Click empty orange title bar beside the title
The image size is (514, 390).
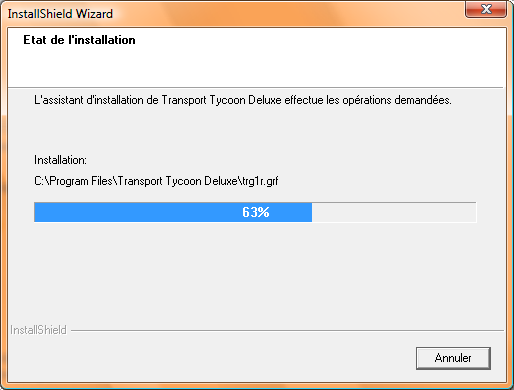[x=287, y=13]
